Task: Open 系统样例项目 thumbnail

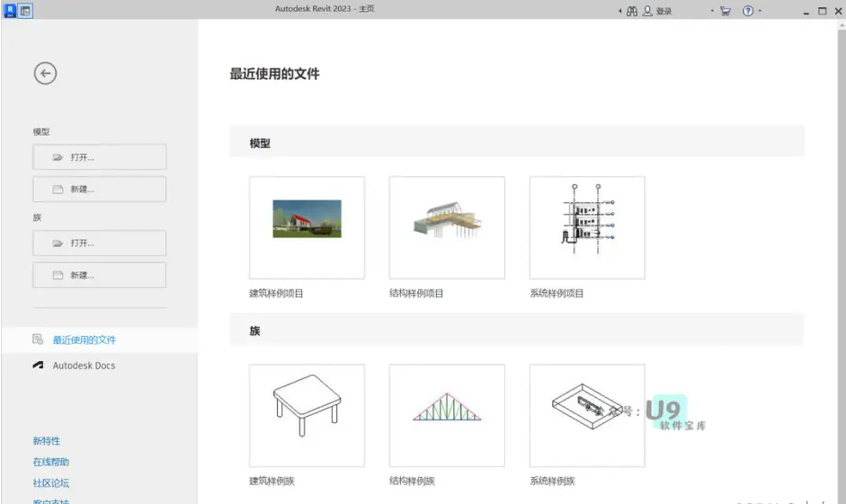Action: click(587, 227)
